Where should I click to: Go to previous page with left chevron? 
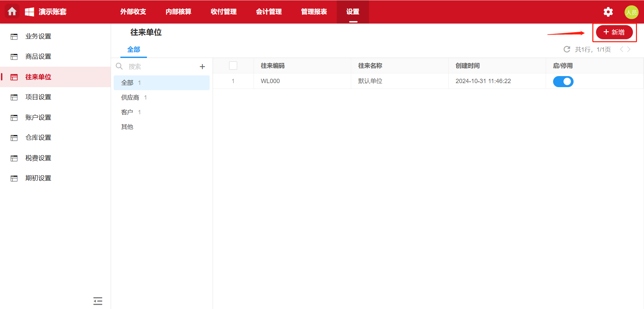pyautogui.click(x=621, y=49)
